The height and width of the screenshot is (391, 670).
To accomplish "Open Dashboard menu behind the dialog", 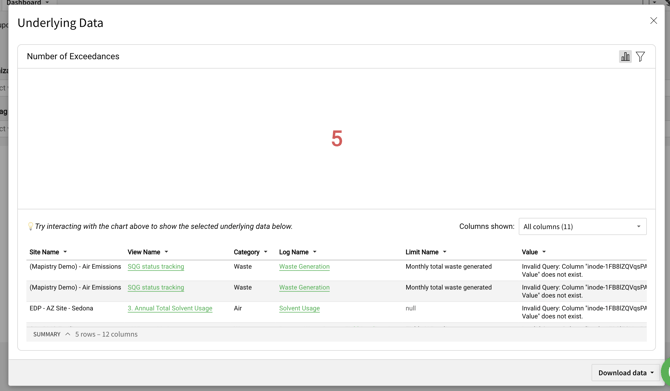I will 27,3.
